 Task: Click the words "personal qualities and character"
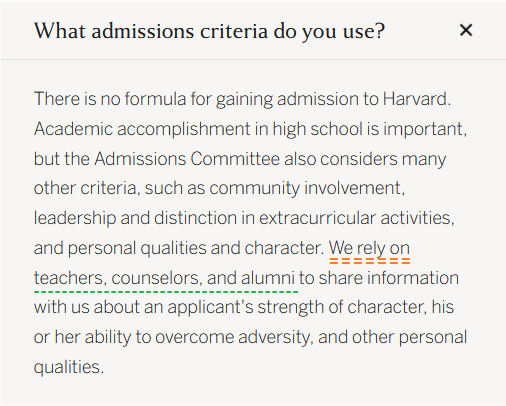pyautogui.click(x=196, y=248)
